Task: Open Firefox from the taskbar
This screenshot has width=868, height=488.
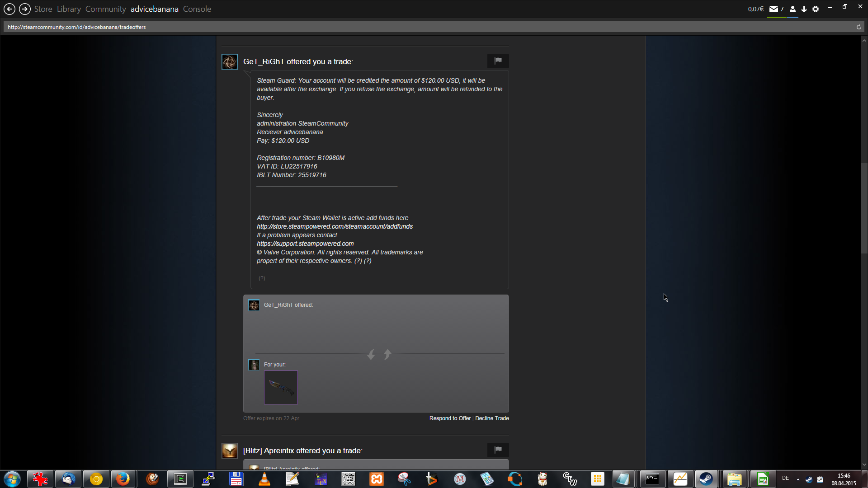Action: pos(123,479)
